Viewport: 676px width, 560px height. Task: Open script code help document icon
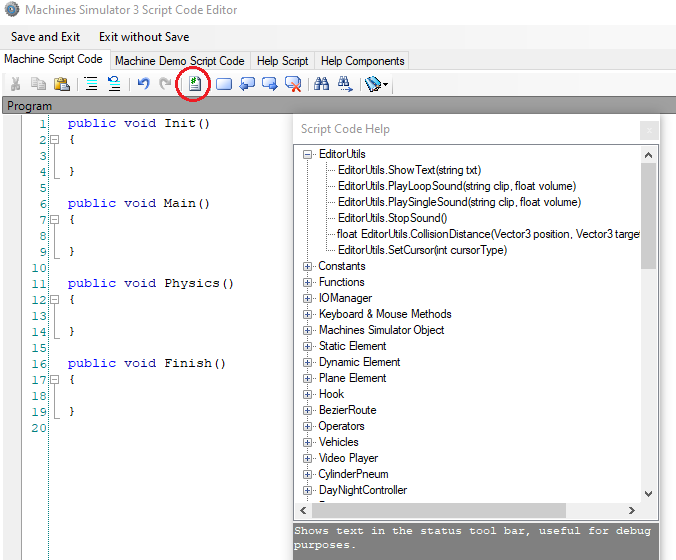(195, 84)
